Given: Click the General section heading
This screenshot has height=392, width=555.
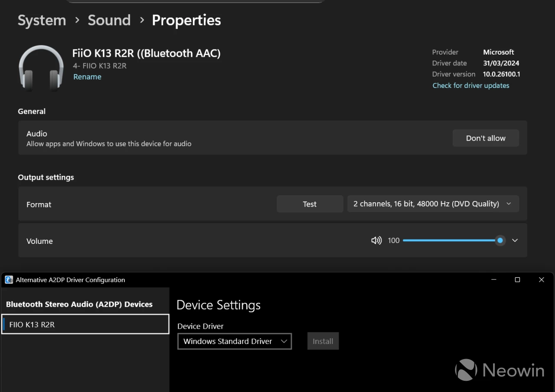Looking at the screenshot, I should [x=32, y=111].
